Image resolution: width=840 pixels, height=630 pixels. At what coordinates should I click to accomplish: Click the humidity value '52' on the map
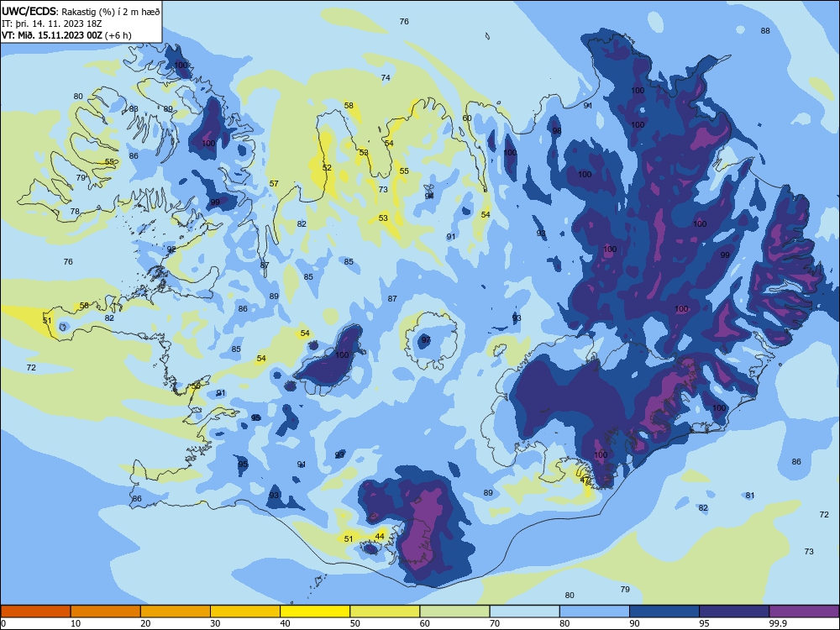pyautogui.click(x=327, y=168)
